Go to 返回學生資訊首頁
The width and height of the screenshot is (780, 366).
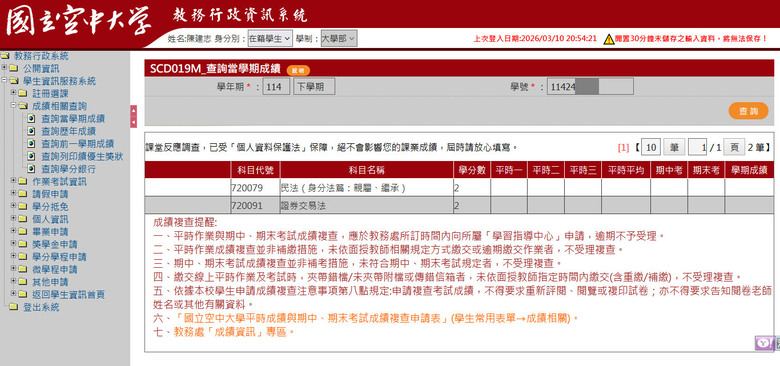[69, 294]
